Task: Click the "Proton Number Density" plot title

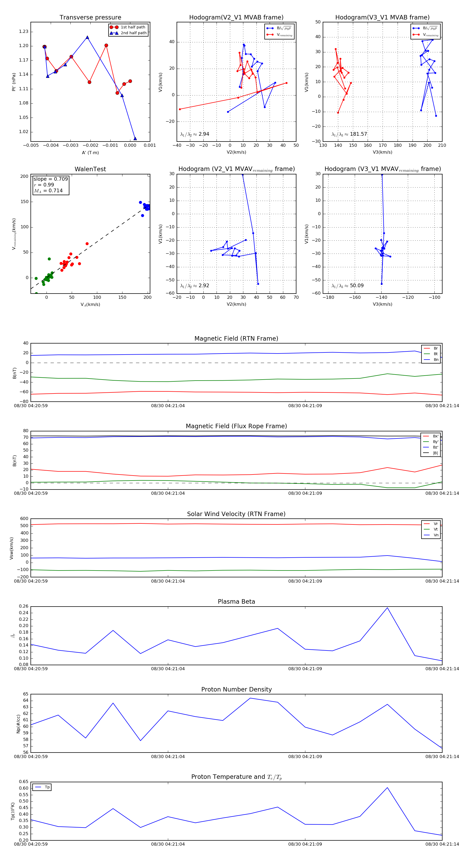Action: point(236,689)
